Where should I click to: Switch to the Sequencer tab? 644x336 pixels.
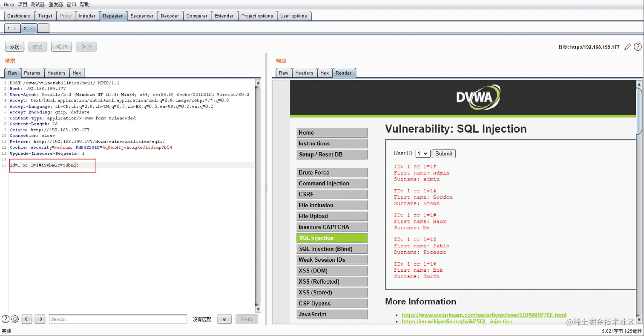click(142, 16)
